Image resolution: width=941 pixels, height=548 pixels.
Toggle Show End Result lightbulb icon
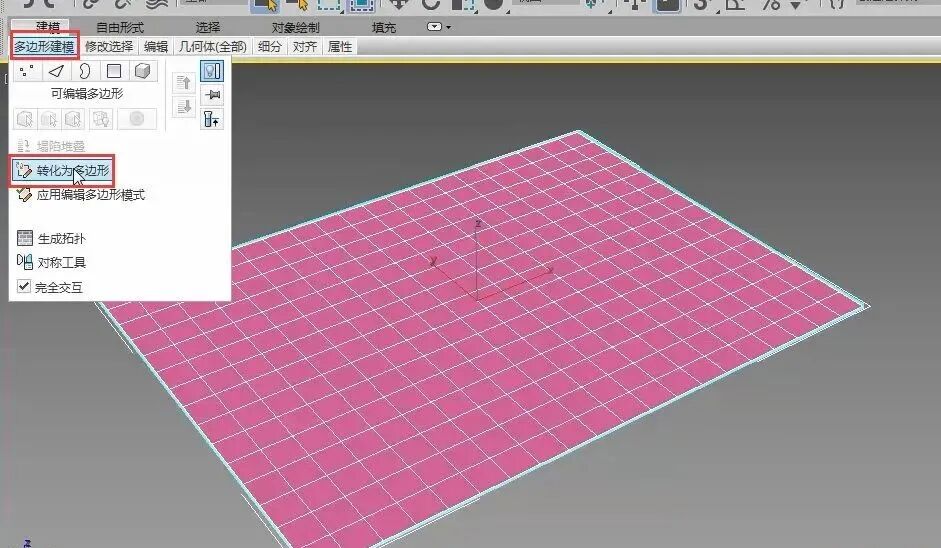211,71
